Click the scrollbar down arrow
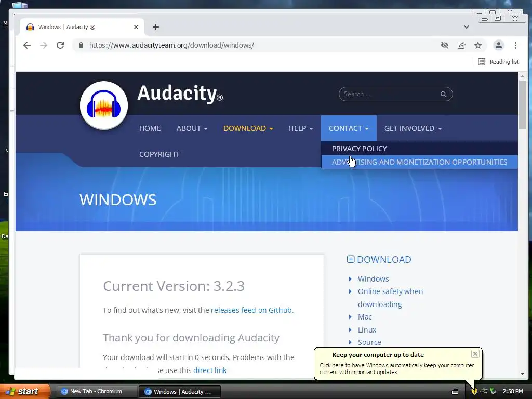 click(522, 374)
